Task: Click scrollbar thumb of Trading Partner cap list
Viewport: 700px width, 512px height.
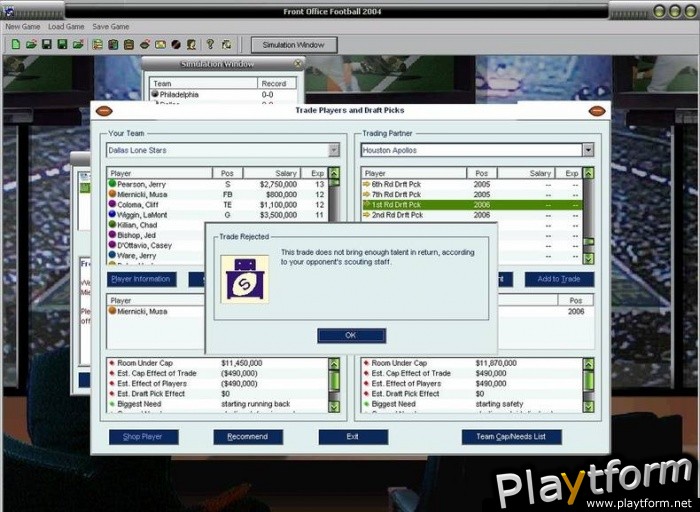Action: [588, 381]
